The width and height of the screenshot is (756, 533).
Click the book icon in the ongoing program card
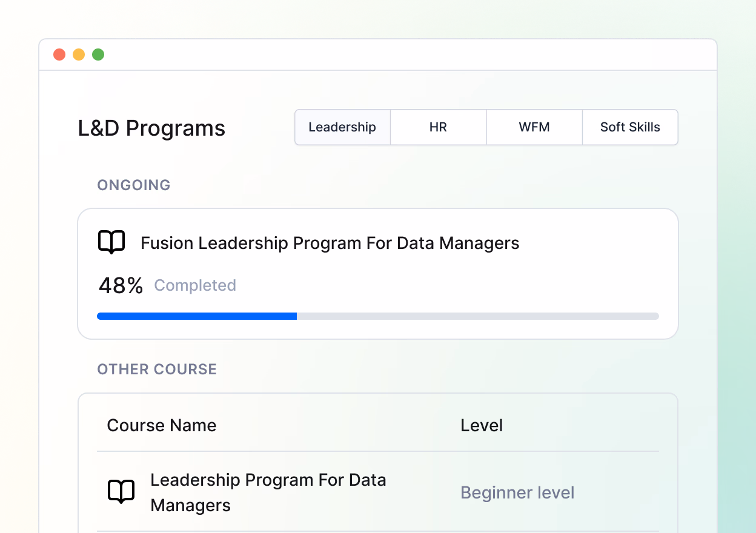pos(111,242)
